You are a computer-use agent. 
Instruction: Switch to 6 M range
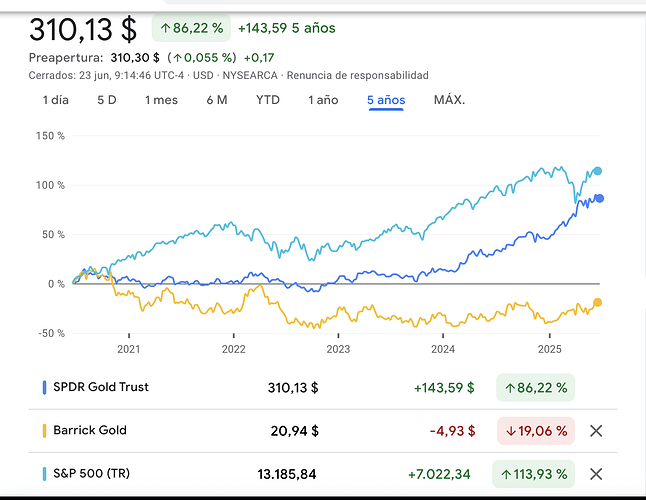click(x=217, y=100)
